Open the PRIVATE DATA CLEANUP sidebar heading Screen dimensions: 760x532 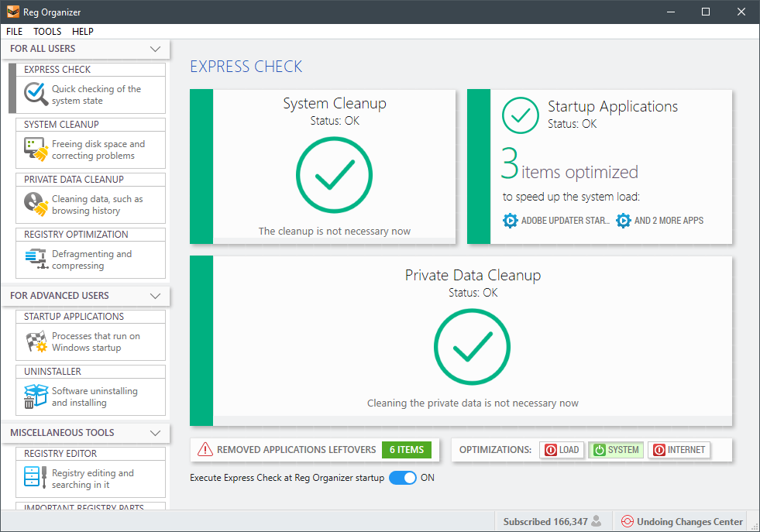(x=74, y=180)
